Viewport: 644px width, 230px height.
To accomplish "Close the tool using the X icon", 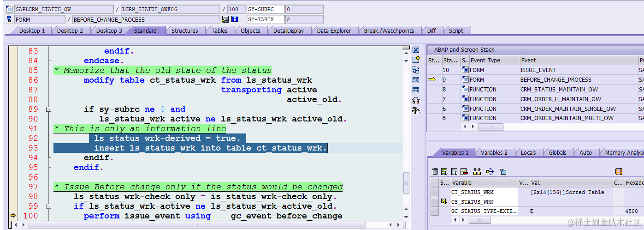I will (416, 50).
